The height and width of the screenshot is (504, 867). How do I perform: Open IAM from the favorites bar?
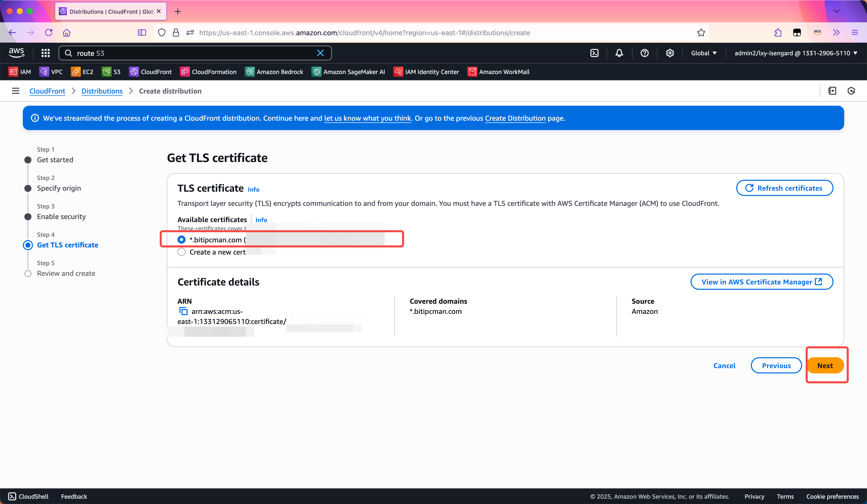20,72
